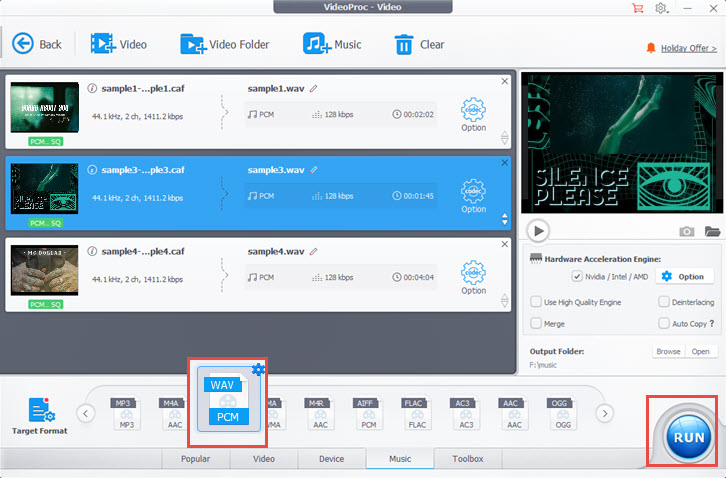Remove sample3 item with X

tap(505, 163)
